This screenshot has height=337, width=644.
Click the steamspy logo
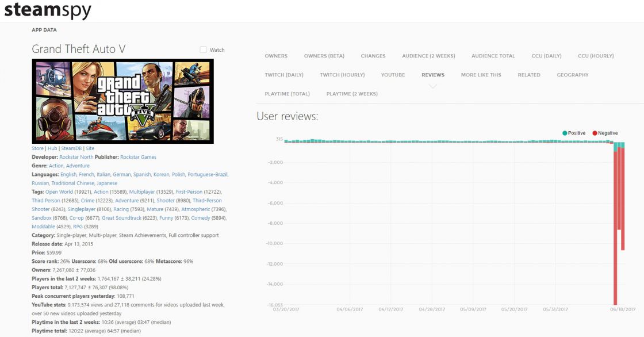48,10
